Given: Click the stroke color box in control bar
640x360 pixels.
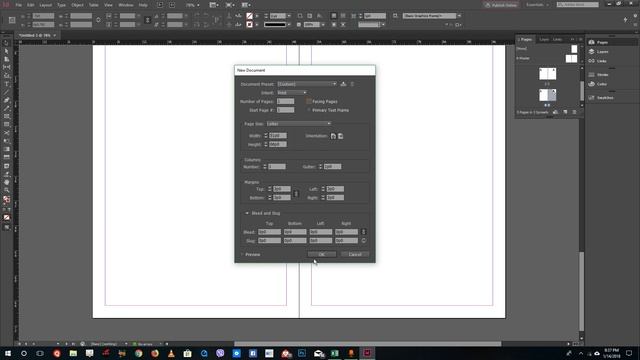Looking at the screenshot, I should [x=249, y=24].
